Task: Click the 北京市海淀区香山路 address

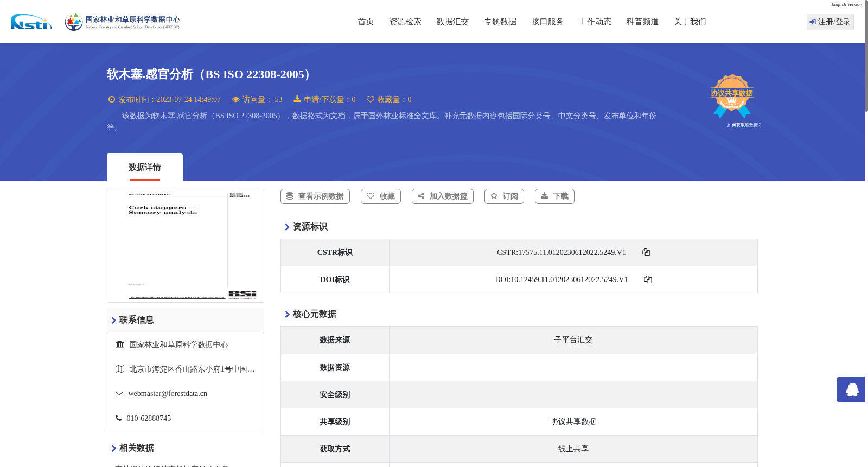Action: (x=192, y=369)
